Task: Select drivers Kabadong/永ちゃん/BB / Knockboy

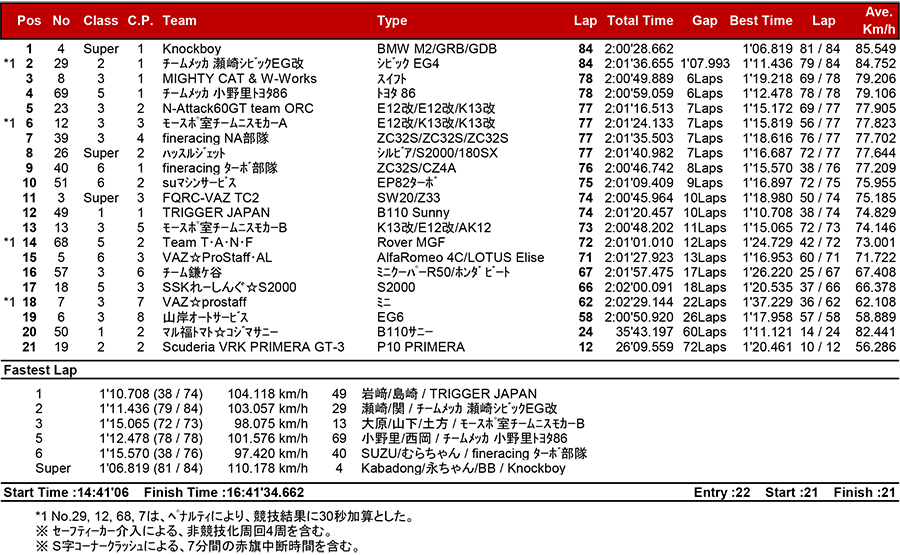Action: point(463,468)
